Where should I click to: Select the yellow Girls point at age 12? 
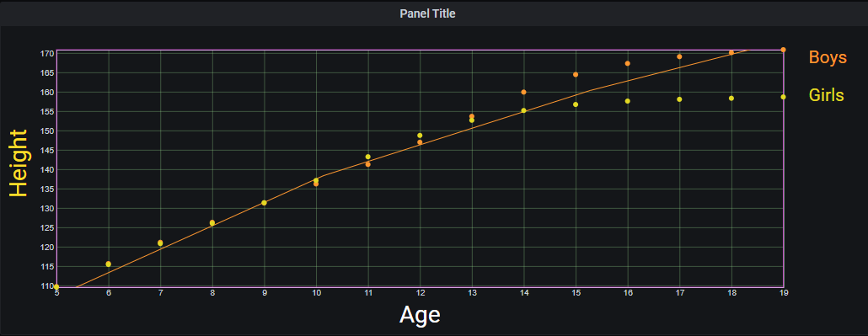[x=420, y=136]
